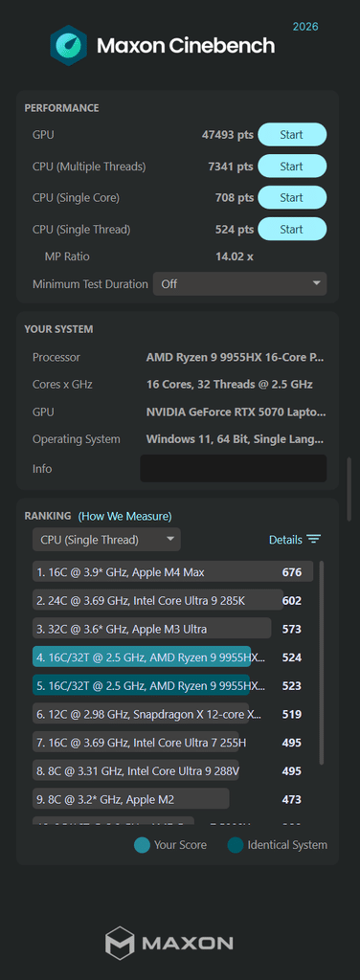The height and width of the screenshot is (980, 360).
Task: Click the ranking list scrollbar
Action: pos(322,662)
